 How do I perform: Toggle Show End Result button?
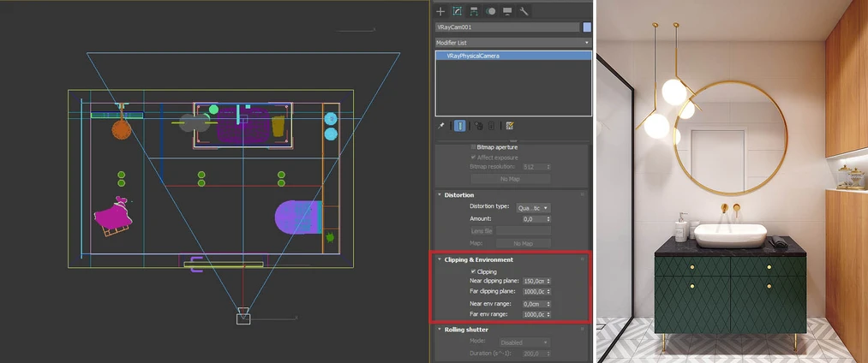pyautogui.click(x=460, y=126)
